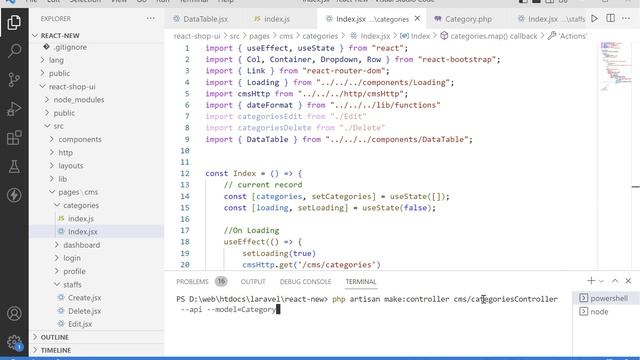This screenshot has height=360, width=640.
Task: Select the powershell terminal instance
Action: tap(606, 298)
